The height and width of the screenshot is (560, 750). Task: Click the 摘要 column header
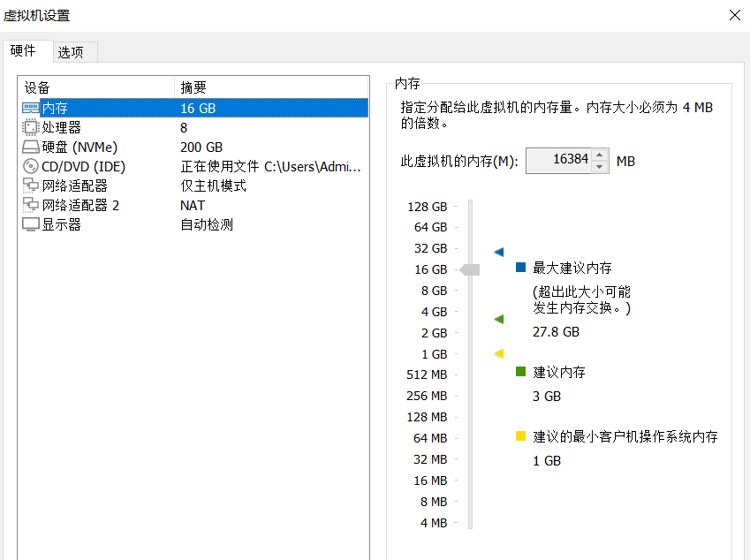271,87
